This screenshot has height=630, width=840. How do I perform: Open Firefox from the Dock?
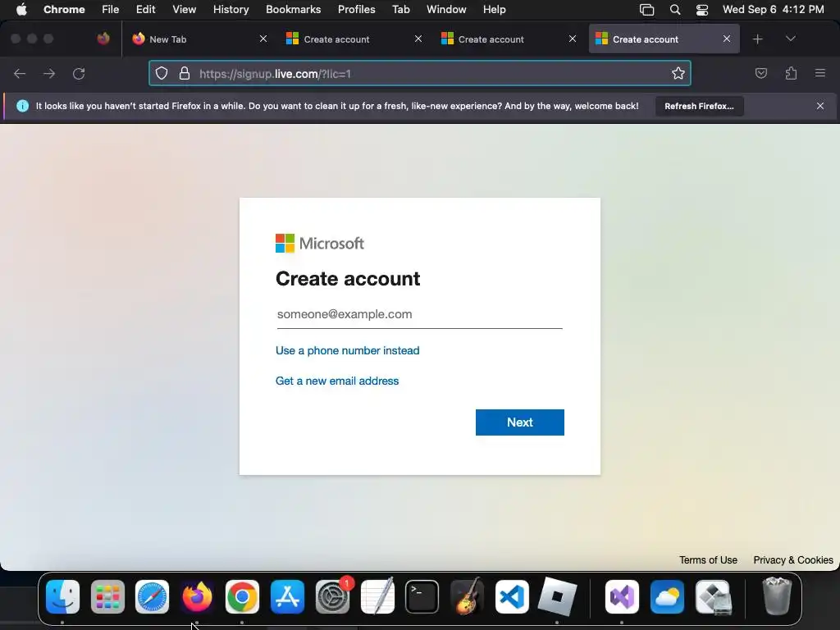coord(197,596)
